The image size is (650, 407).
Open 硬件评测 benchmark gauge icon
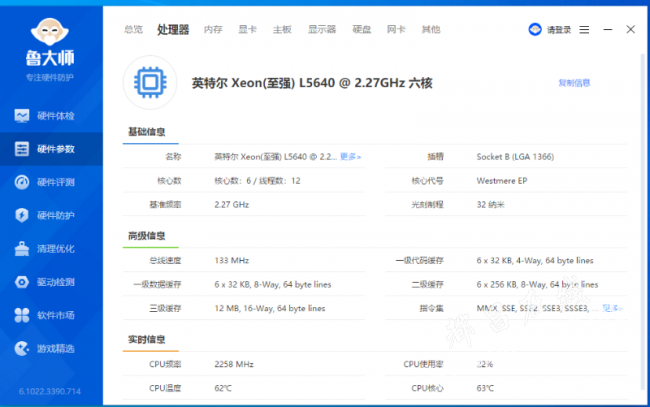(x=22, y=182)
